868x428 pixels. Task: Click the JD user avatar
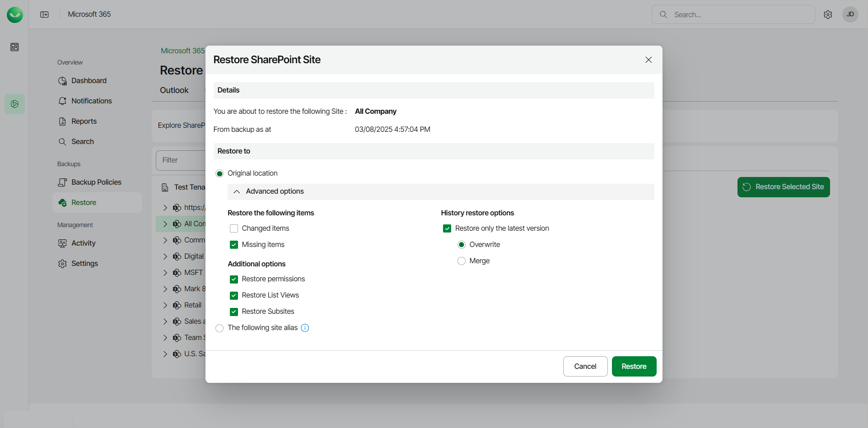point(850,14)
